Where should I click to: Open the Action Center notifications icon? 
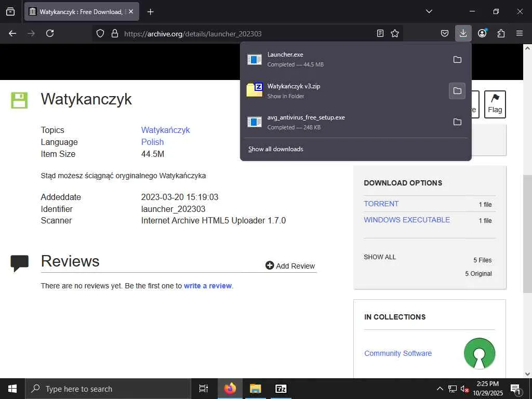(x=515, y=389)
